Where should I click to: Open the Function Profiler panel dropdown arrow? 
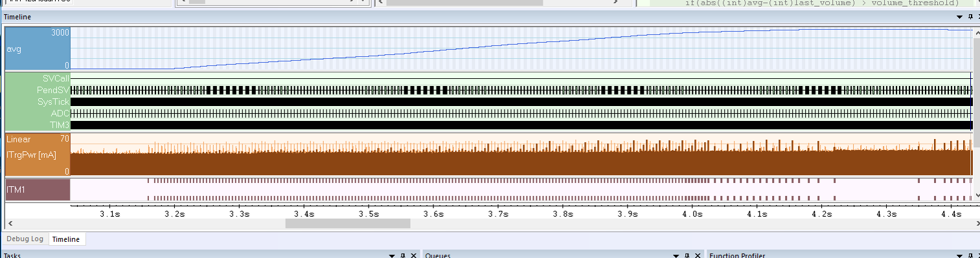pyautogui.click(x=960, y=255)
